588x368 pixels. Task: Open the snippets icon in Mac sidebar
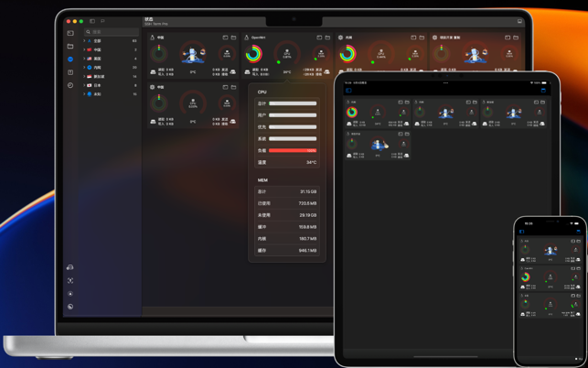pos(70,72)
